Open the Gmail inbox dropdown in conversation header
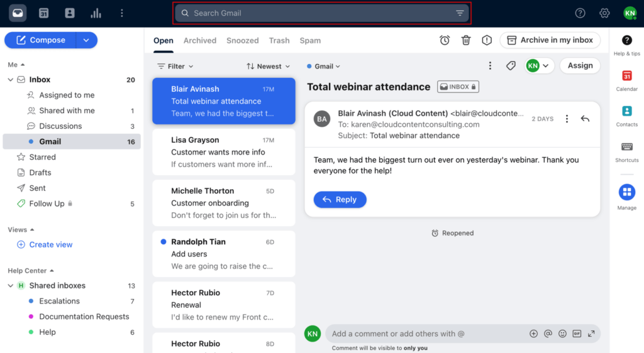 pos(324,66)
